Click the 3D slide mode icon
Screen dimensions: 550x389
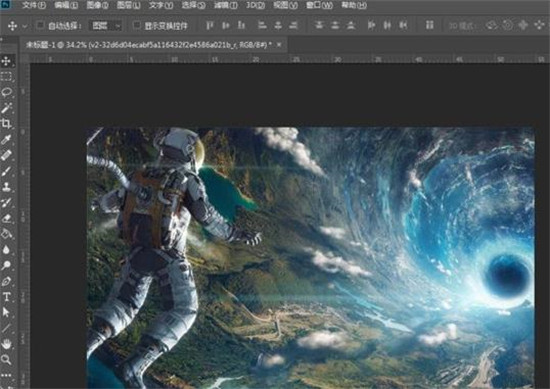pos(539,25)
